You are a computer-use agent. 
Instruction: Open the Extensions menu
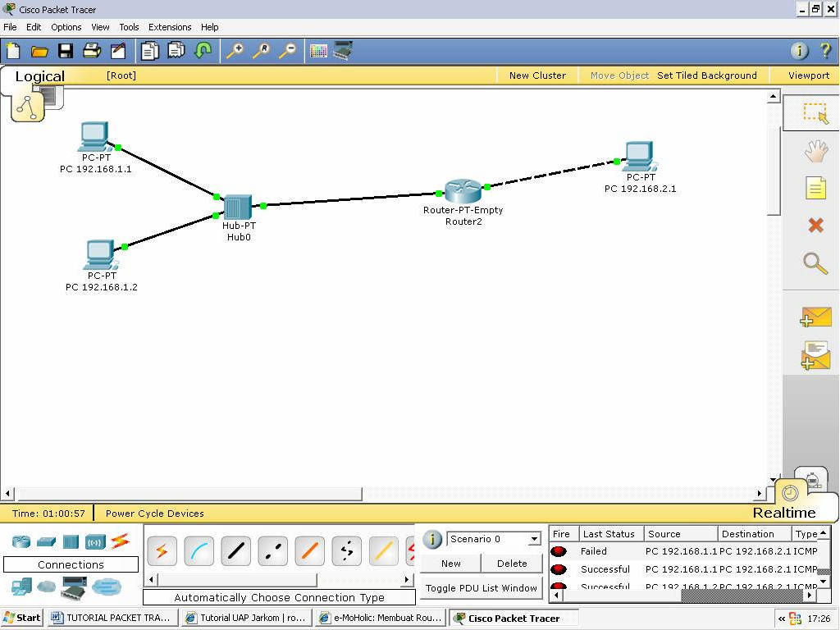click(x=170, y=27)
